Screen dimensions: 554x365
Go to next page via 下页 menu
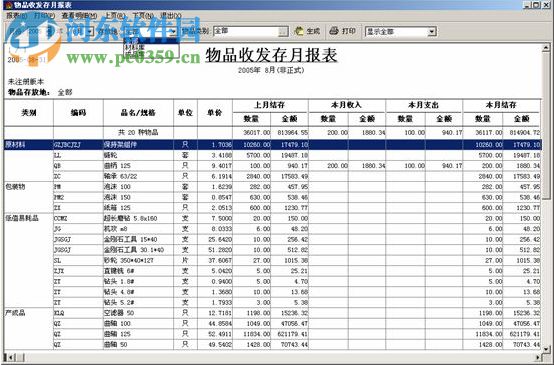click(143, 16)
